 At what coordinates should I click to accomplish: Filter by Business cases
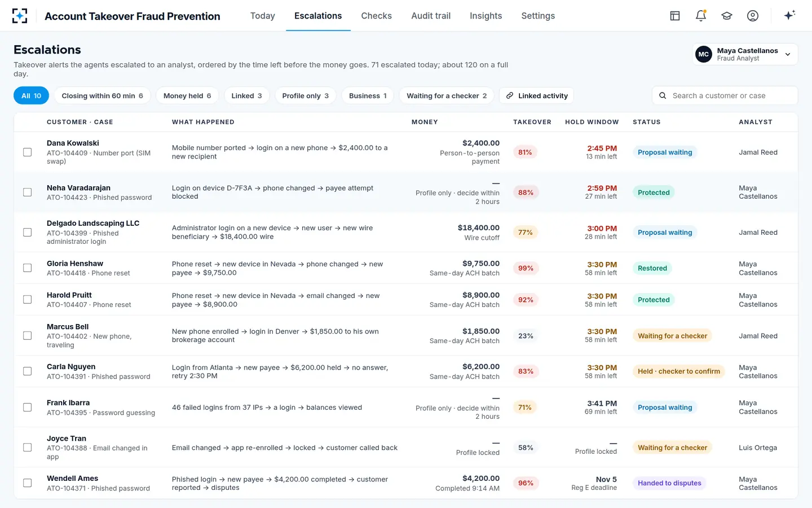[x=368, y=96]
